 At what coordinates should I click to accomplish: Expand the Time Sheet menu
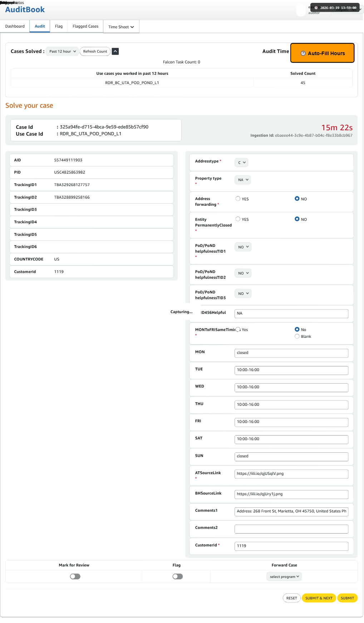pos(121,27)
